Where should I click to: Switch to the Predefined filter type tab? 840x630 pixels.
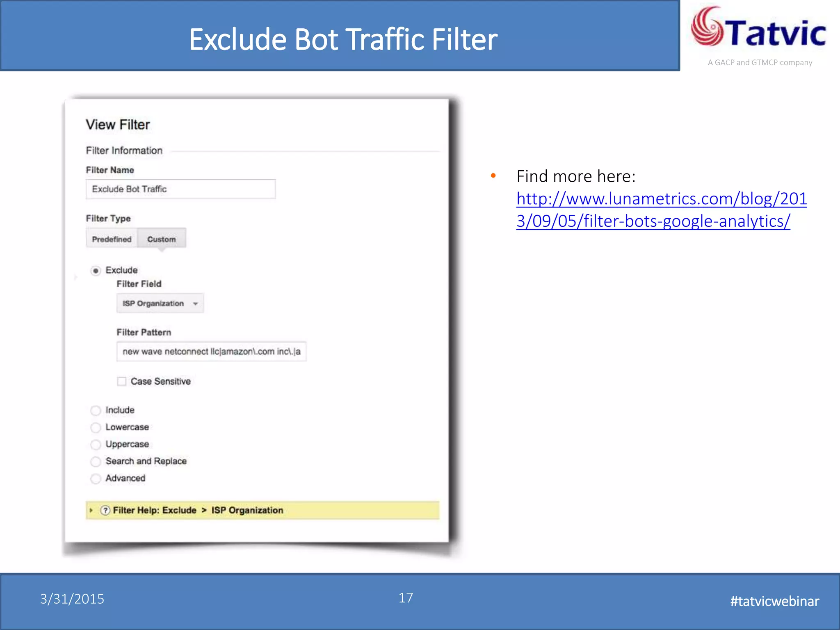[x=112, y=239]
